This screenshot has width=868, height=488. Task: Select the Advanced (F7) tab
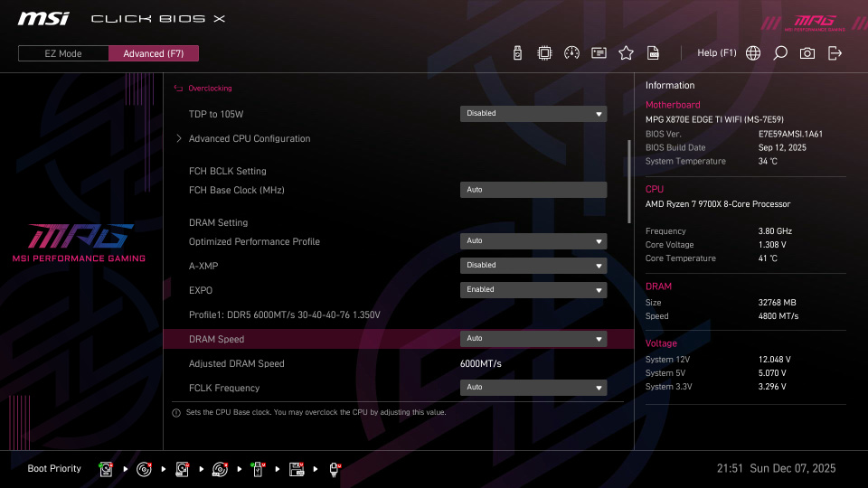click(x=154, y=53)
